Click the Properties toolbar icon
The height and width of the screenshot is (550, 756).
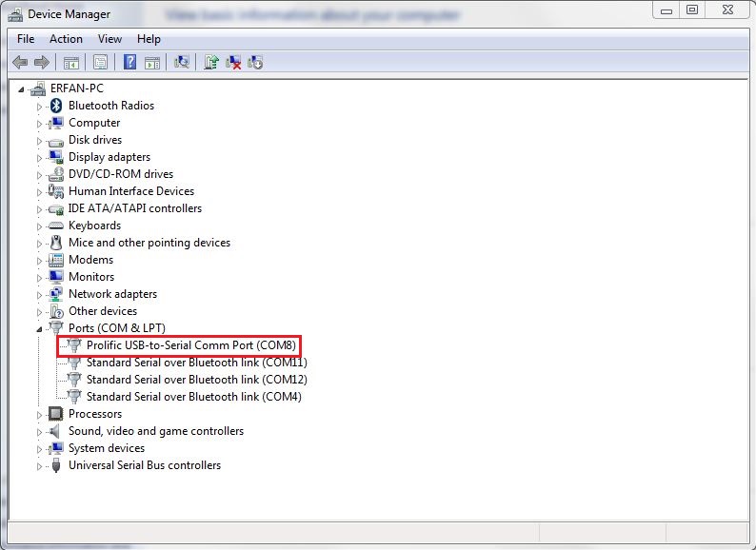[x=99, y=62]
